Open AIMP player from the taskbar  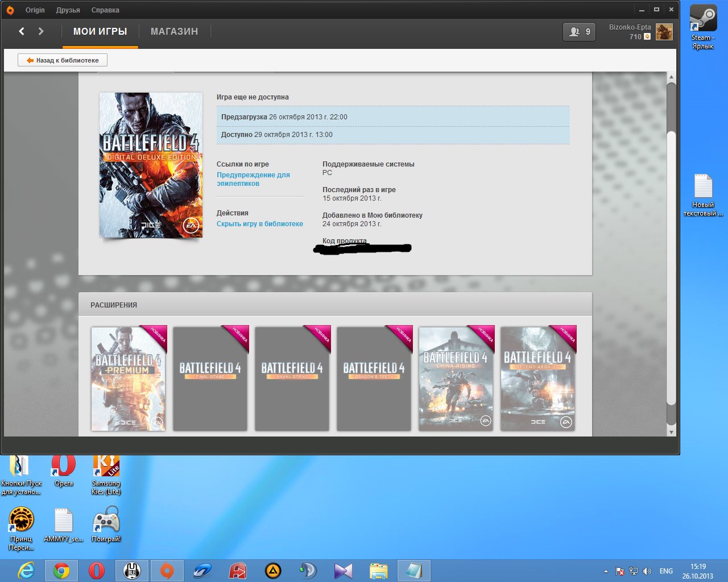tap(273, 571)
